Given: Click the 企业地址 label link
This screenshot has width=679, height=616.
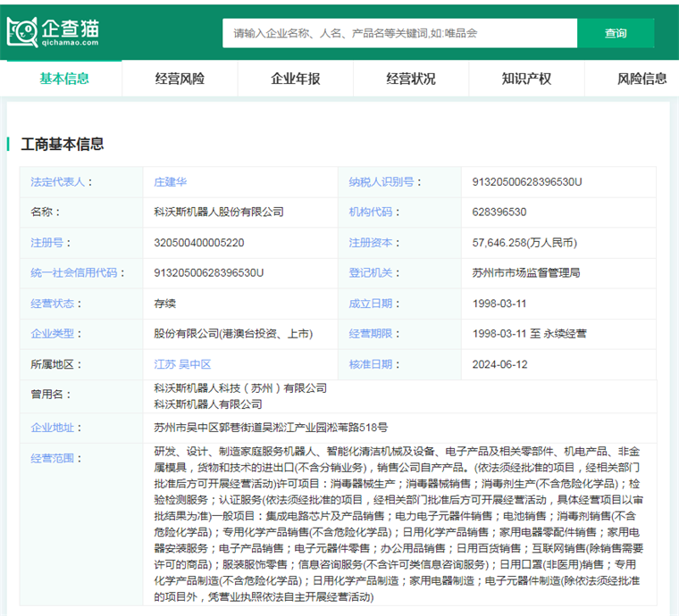Looking at the screenshot, I should (53, 428).
